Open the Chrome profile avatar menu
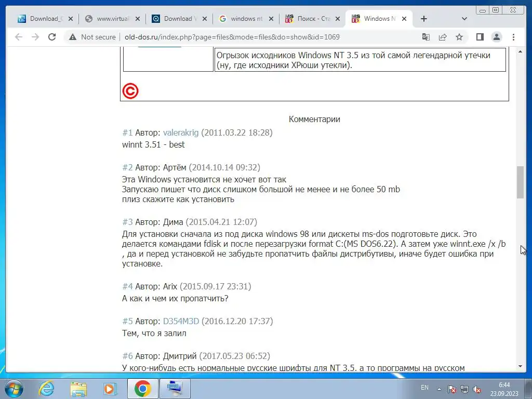532x399 pixels. (497, 37)
